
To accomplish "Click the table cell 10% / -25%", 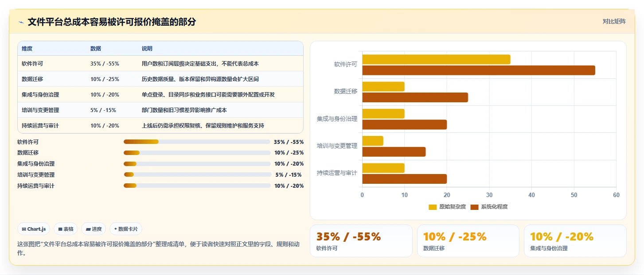I will 105,79.
